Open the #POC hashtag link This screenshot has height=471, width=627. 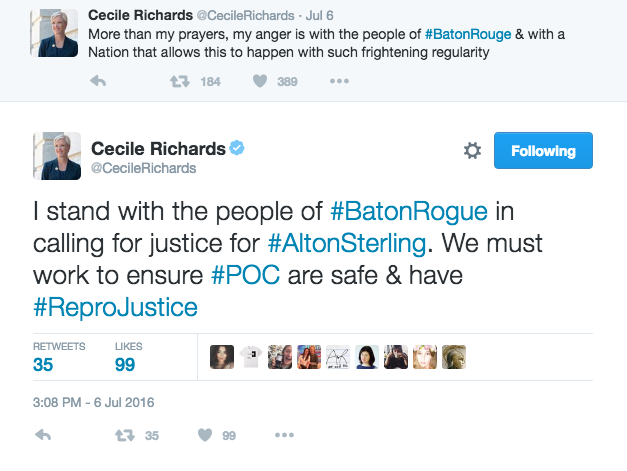(x=246, y=275)
